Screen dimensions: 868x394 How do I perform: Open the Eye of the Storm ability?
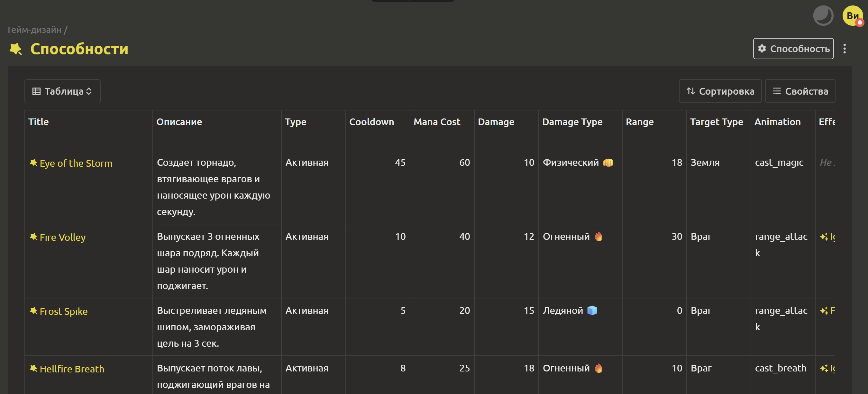(x=76, y=163)
